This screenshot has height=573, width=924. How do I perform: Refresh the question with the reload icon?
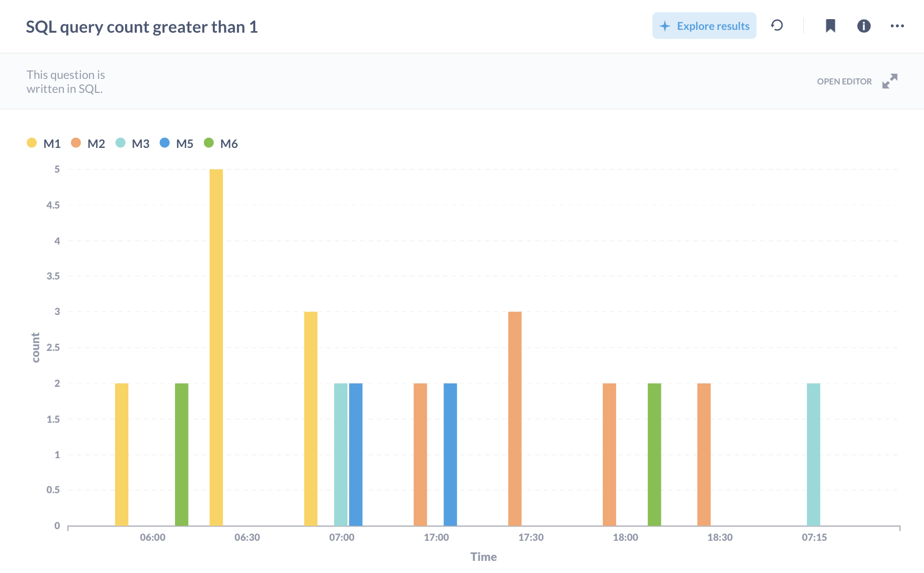click(x=777, y=25)
